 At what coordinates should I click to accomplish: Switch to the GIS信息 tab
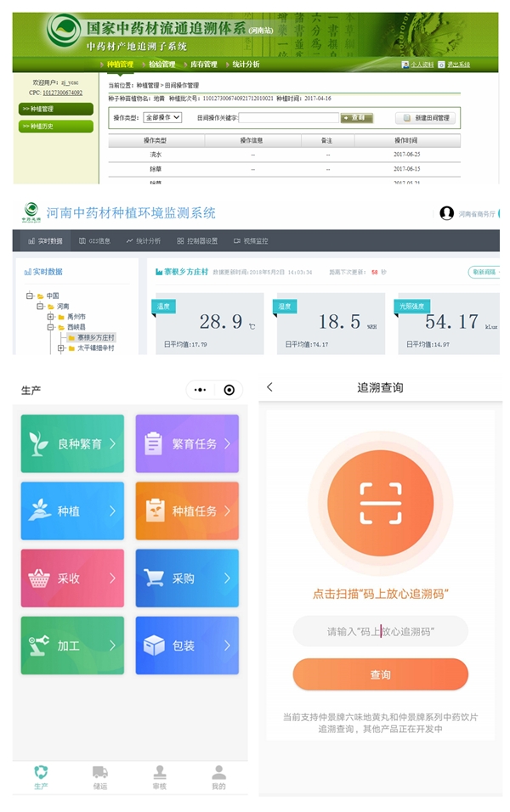(95, 241)
